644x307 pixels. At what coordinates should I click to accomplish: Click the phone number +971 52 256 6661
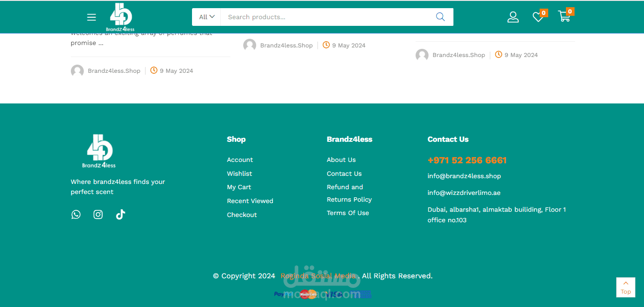pyautogui.click(x=467, y=160)
